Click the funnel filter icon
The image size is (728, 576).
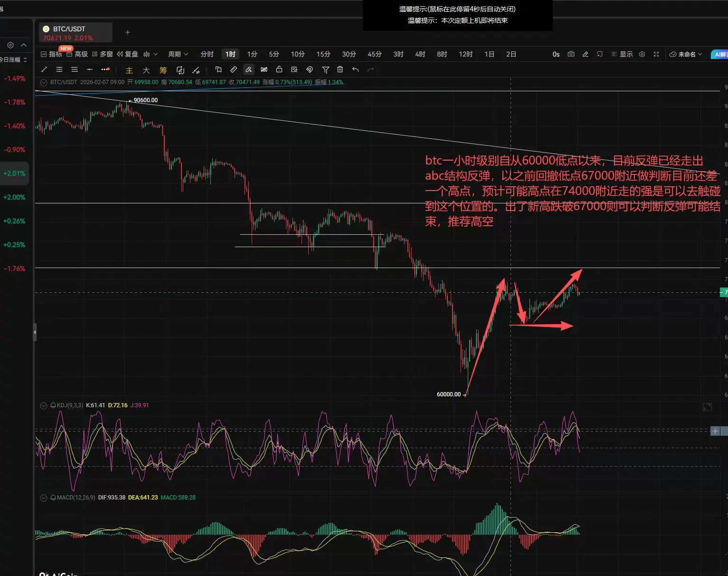[325, 69]
